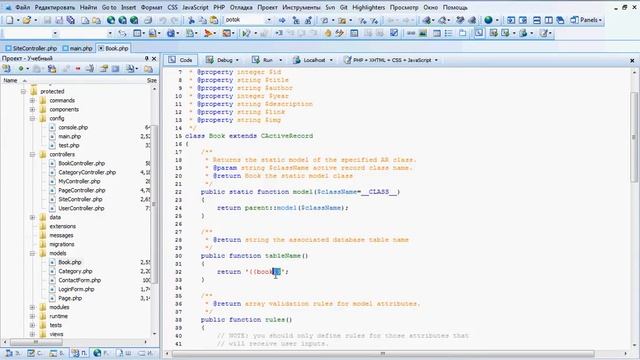Open the Файл menu
640x360 pixels.
pos(22,7)
